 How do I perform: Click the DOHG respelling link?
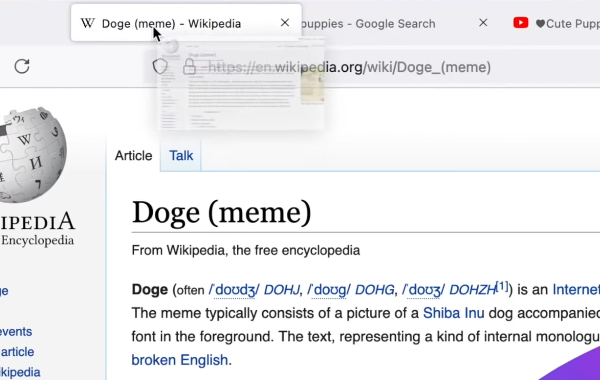375,290
